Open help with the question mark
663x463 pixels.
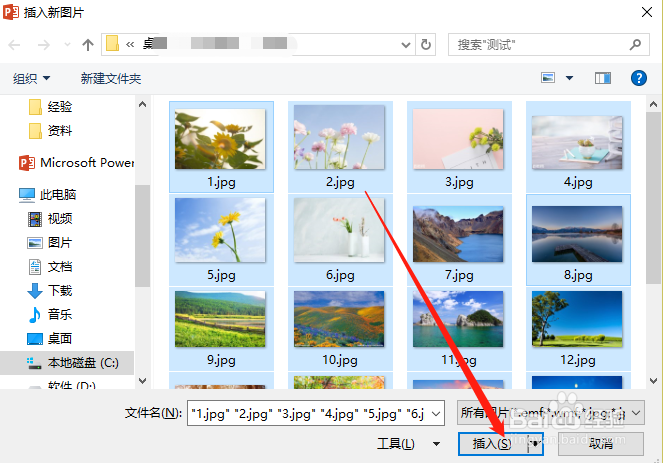click(x=638, y=78)
